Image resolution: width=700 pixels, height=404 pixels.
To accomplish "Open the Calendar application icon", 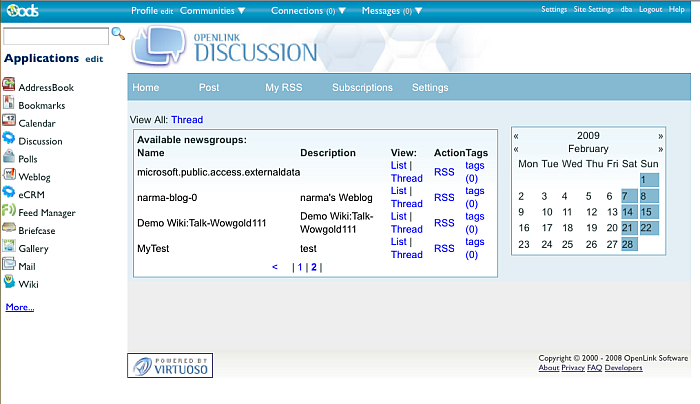I will click(9, 122).
